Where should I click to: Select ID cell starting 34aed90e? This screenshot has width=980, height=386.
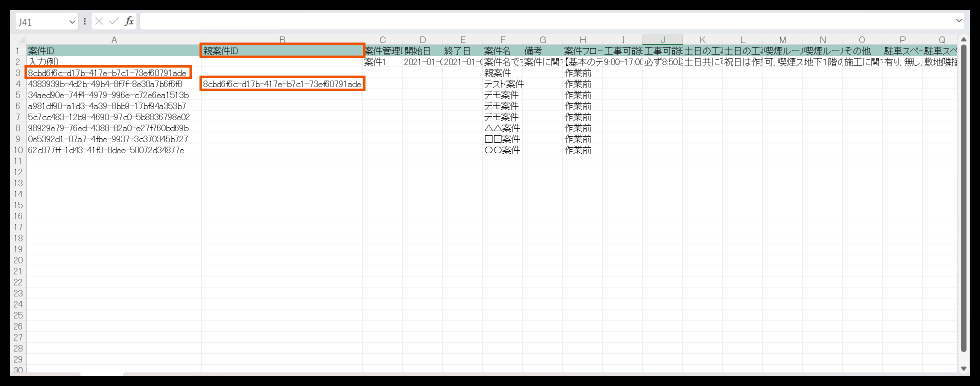114,95
